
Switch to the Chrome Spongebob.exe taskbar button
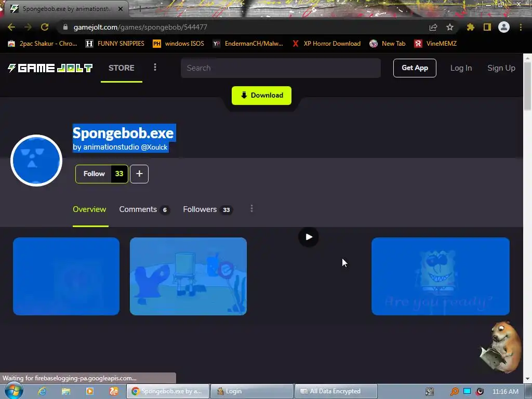[x=168, y=391]
